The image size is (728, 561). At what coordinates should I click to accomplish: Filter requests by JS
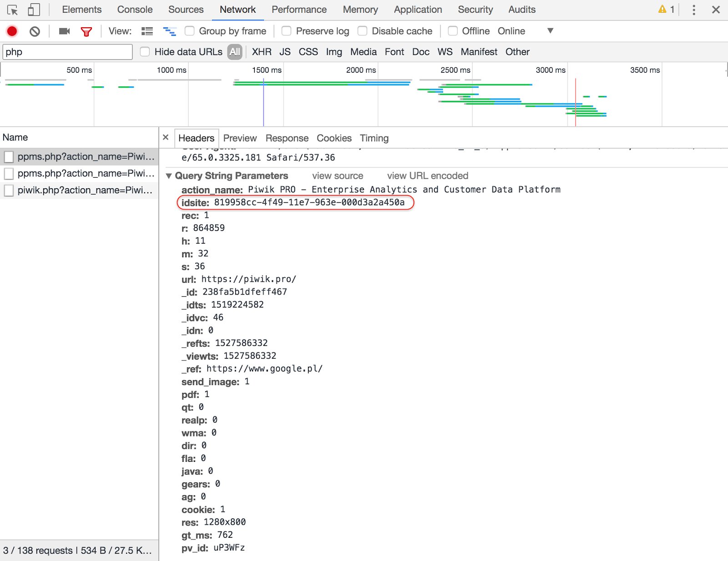point(285,52)
